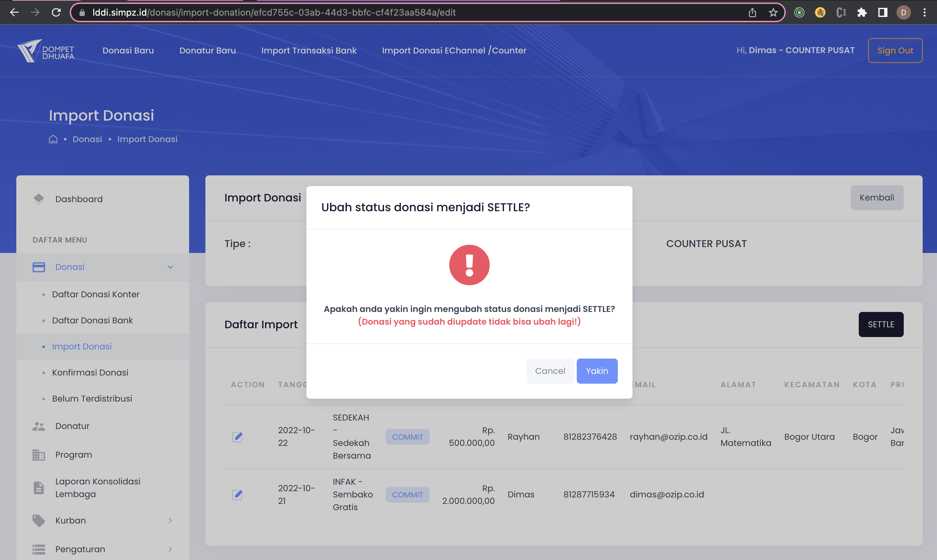Click the Dompet Dhuafa logo
The image size is (937, 560).
[46, 51]
